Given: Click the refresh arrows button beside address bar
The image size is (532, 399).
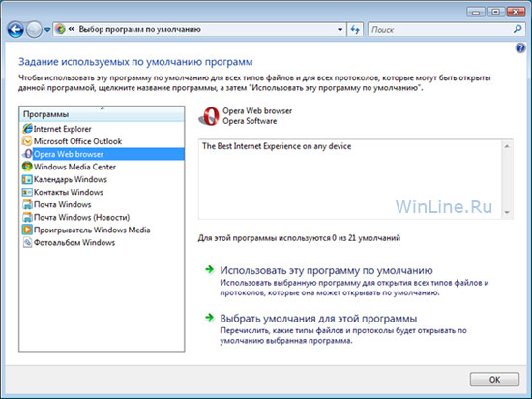Looking at the screenshot, I should coord(355,30).
